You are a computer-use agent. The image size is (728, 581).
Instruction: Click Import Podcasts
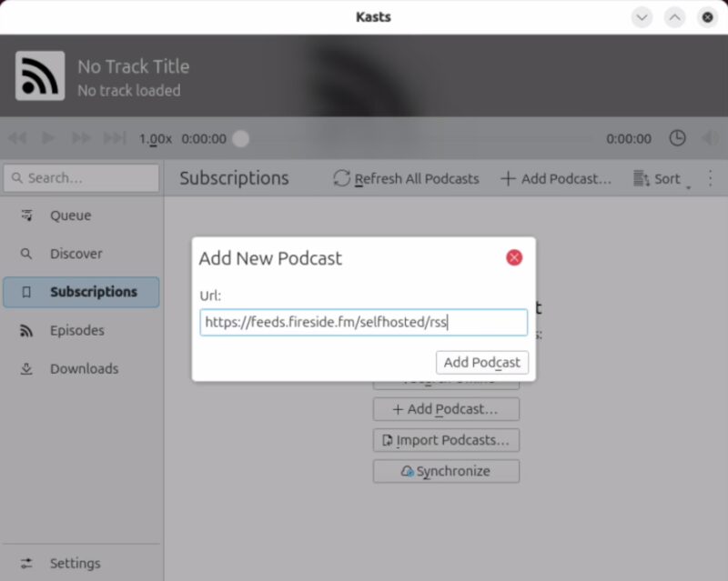[x=446, y=440]
